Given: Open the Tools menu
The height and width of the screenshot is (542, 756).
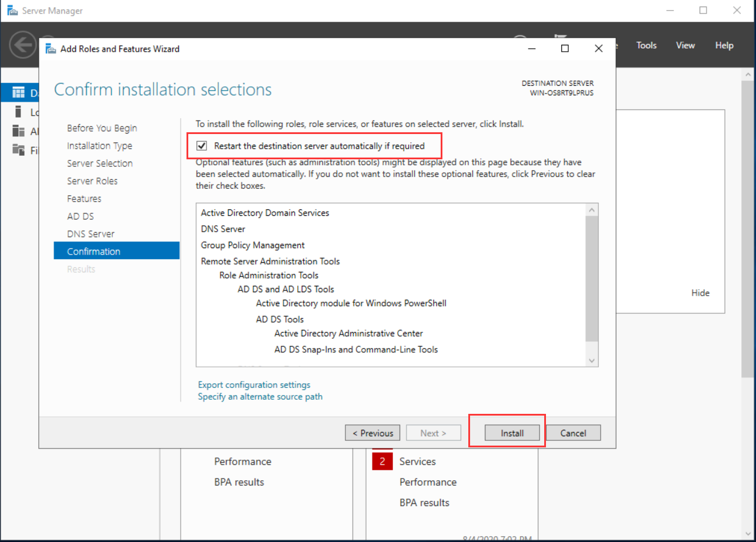Looking at the screenshot, I should point(646,45).
